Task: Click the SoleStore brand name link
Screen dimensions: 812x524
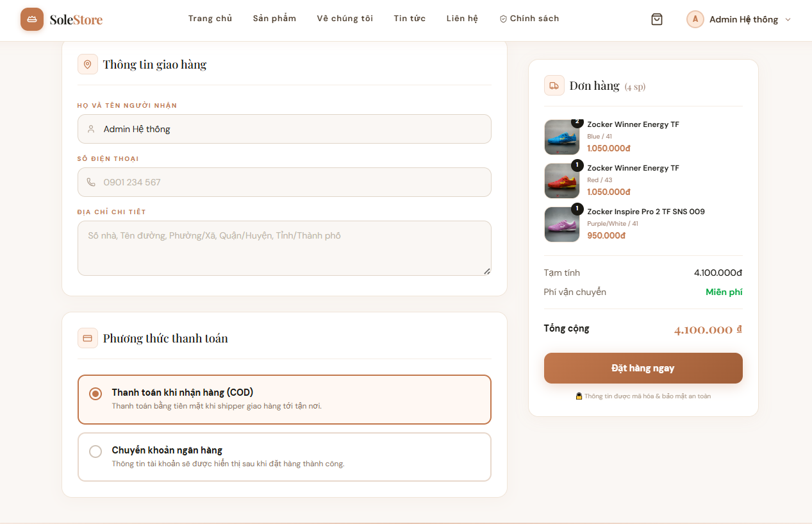Action: [x=76, y=20]
